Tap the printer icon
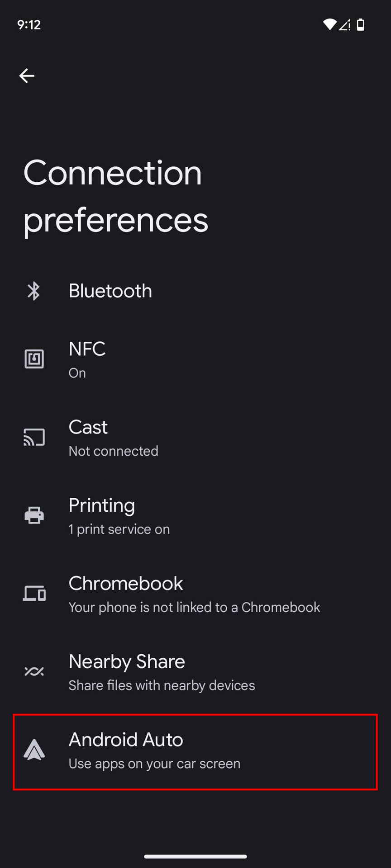The image size is (391, 868). pos(34,515)
